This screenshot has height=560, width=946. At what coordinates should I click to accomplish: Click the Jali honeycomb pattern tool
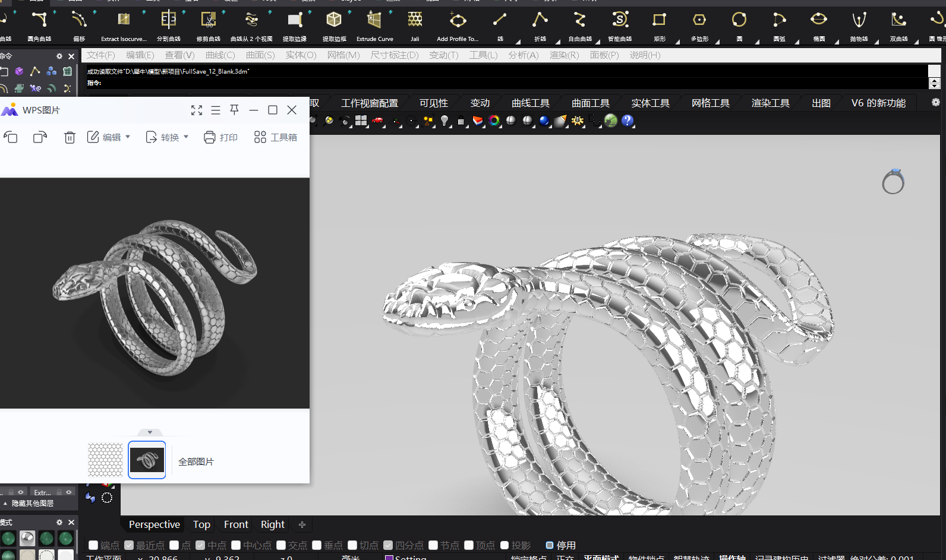pyautogui.click(x=415, y=21)
